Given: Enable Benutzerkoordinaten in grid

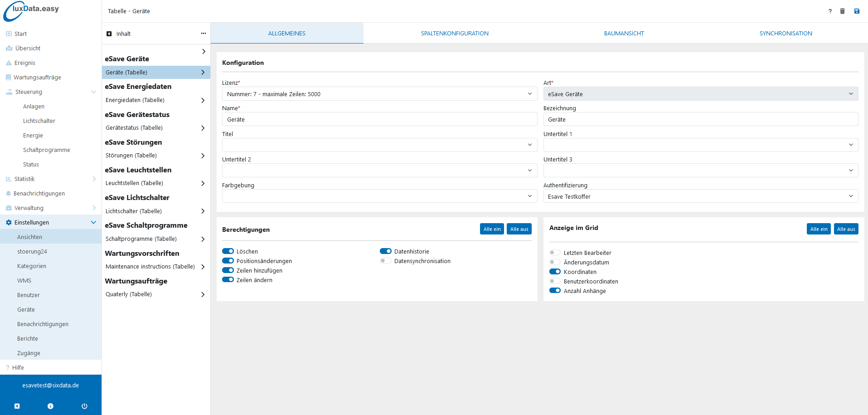Looking at the screenshot, I should [555, 281].
